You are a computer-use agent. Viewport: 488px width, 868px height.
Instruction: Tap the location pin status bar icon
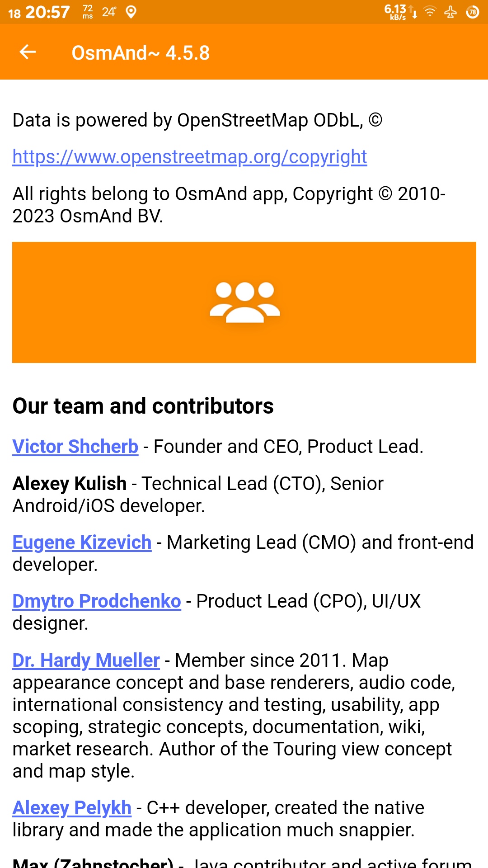pyautogui.click(x=131, y=12)
